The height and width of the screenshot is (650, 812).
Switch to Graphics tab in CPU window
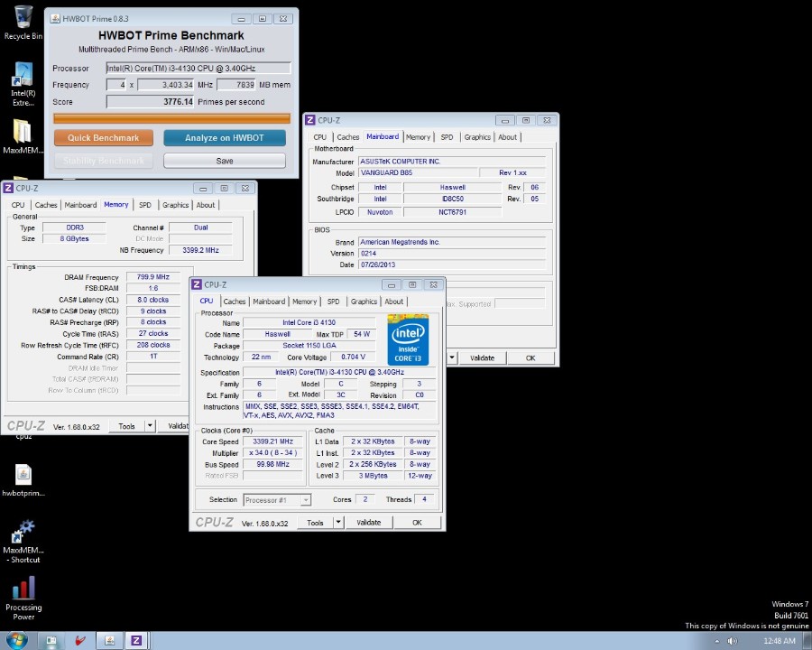click(x=364, y=302)
